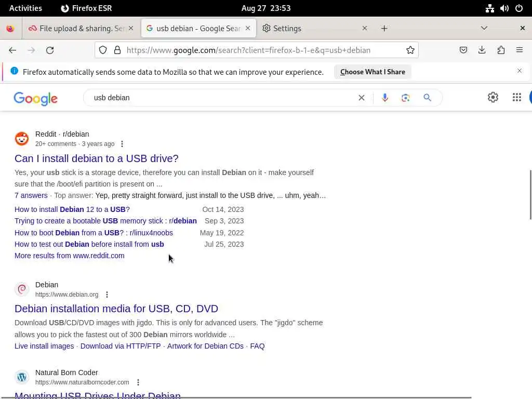The image size is (532, 399).
Task: Open the Download via HTTP/FTP sitelink
Action: point(121,346)
